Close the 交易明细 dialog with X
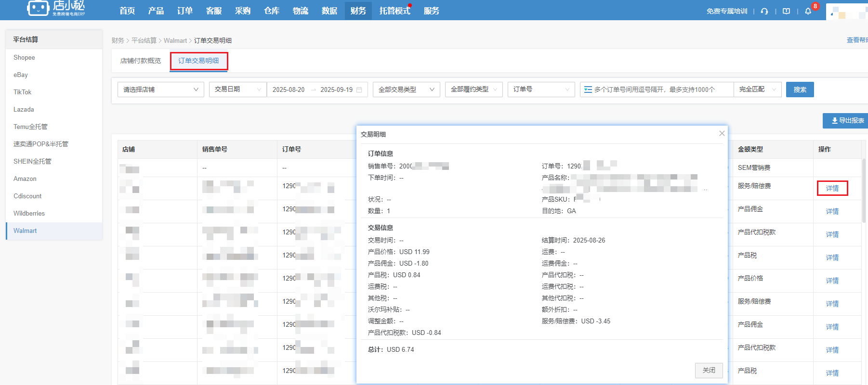This screenshot has height=385, width=868. (722, 133)
